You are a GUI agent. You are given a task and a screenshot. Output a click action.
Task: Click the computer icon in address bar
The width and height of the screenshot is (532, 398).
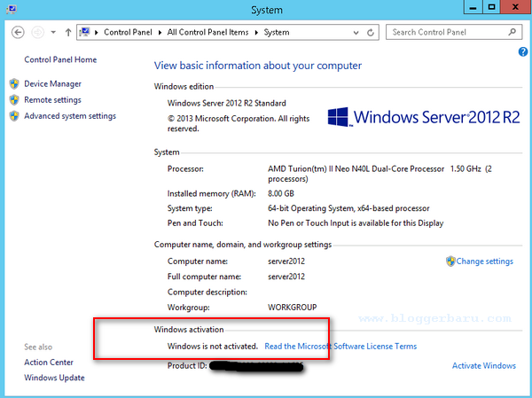click(84, 32)
